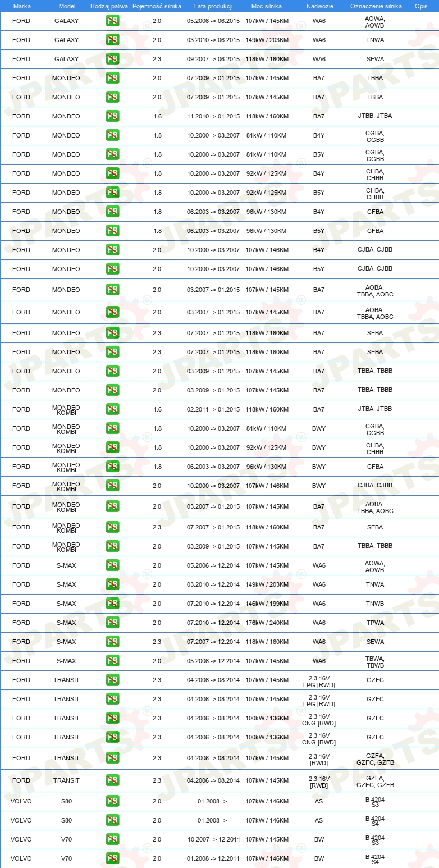Select the TPWA engine code cell

(375, 623)
